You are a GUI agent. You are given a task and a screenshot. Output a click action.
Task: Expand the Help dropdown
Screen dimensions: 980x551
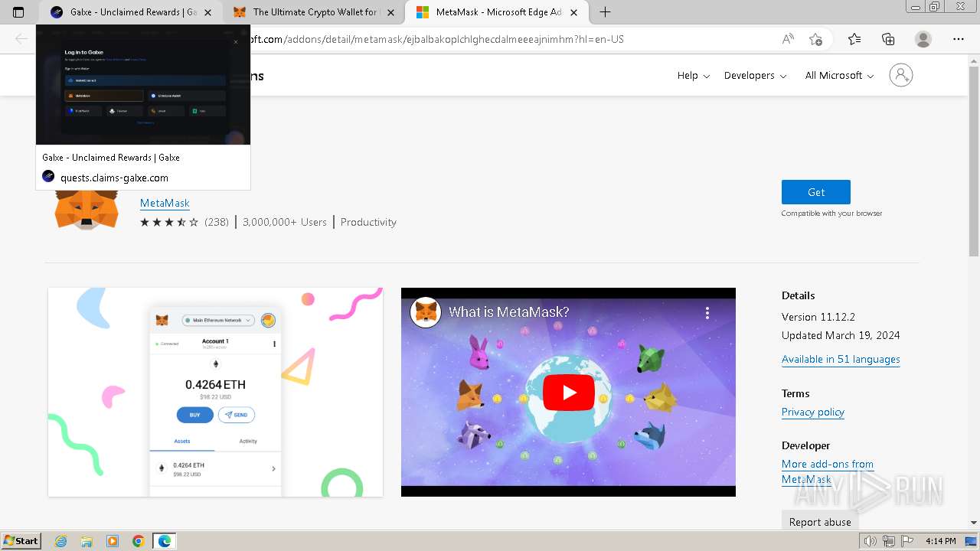coord(693,75)
